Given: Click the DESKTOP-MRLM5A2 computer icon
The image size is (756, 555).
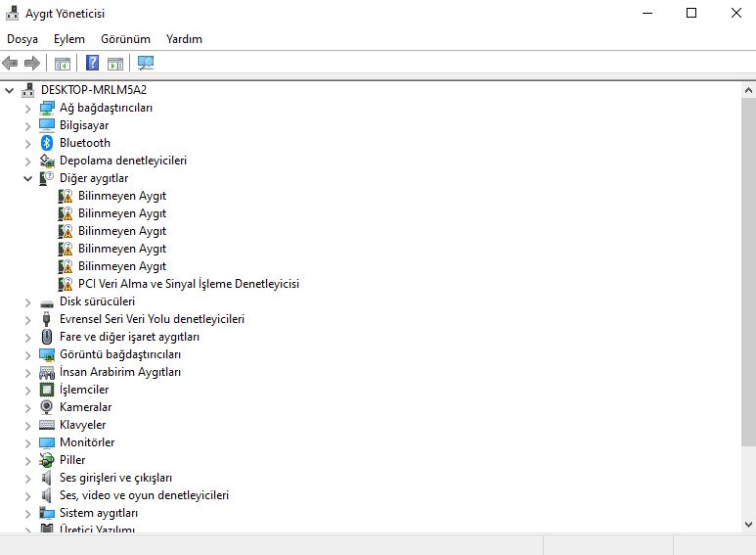Looking at the screenshot, I should pyautogui.click(x=28, y=90).
